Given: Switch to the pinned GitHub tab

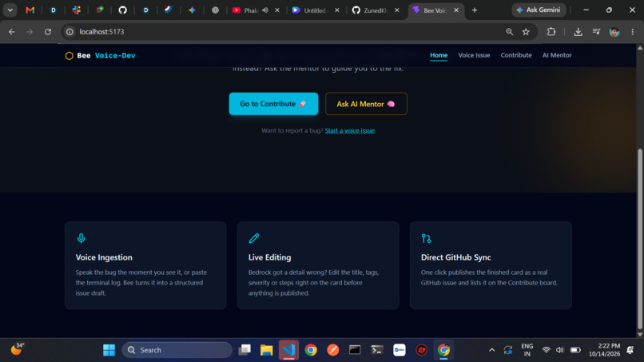Looking at the screenshot, I should tap(122, 10).
